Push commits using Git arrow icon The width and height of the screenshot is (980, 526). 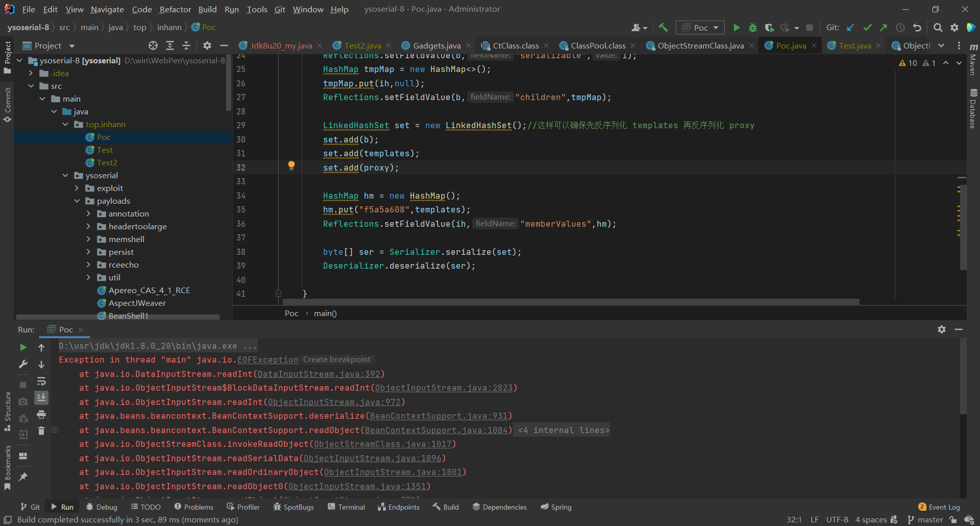point(884,28)
